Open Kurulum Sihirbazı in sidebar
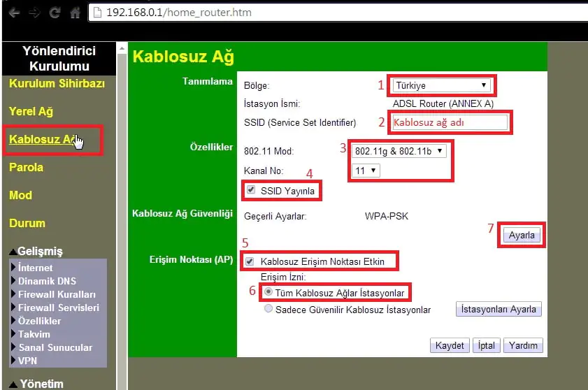The image size is (588, 390). [57, 83]
